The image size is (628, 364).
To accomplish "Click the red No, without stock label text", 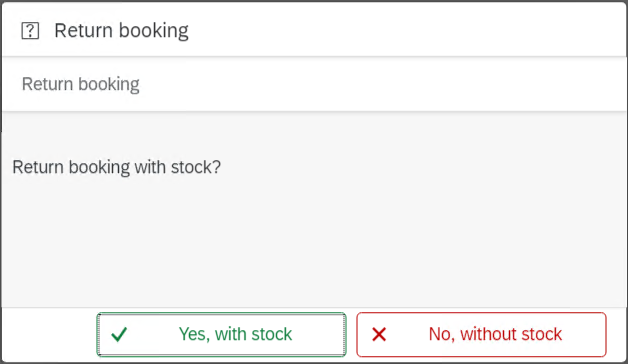I will point(495,334).
